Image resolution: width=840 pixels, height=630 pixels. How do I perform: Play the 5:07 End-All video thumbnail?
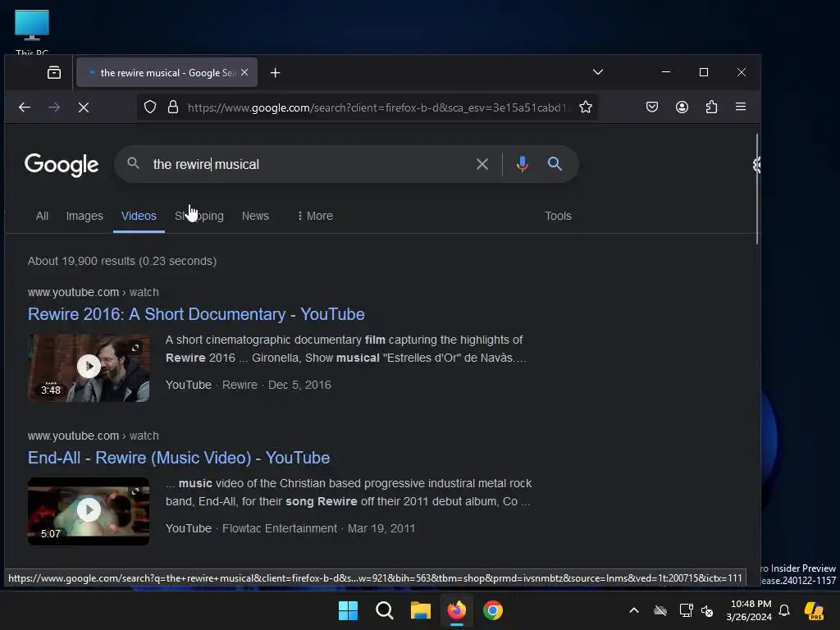click(x=89, y=511)
